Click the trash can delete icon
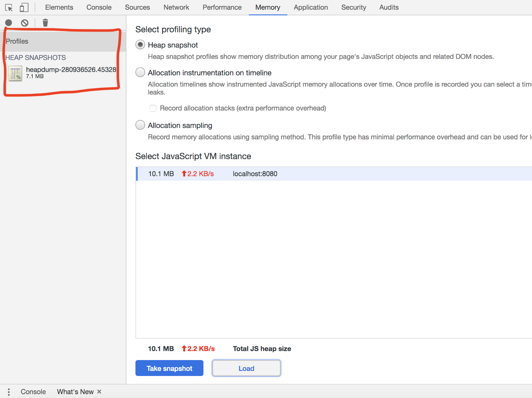Viewport: 532px width, 398px height. 45,23
